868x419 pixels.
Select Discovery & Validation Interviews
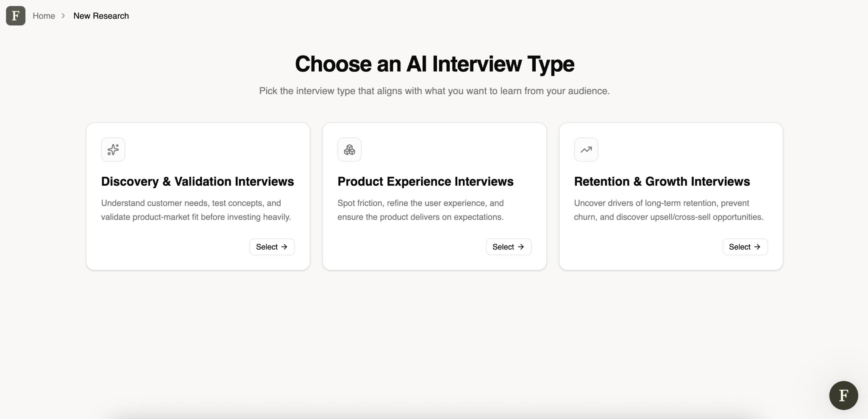tap(272, 247)
